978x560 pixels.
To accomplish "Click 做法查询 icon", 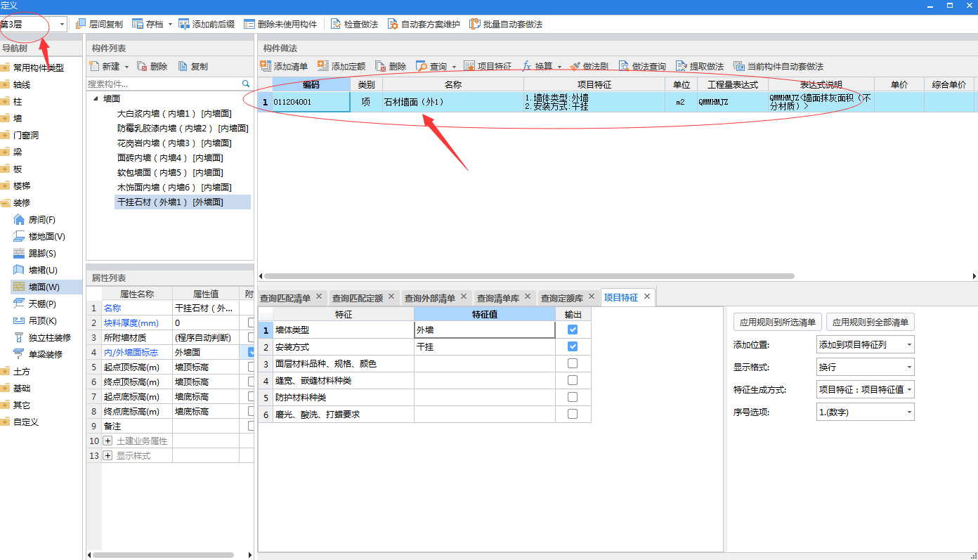I will pos(623,66).
